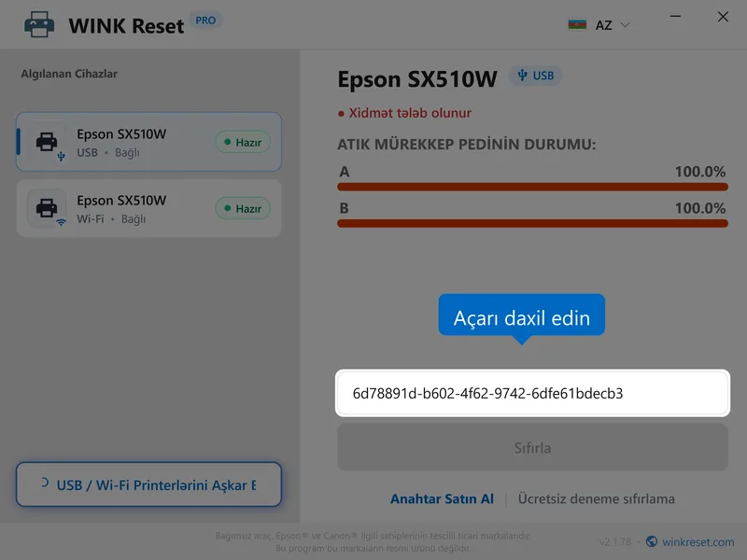This screenshot has width=747, height=560.
Task: Expand the language chevron arrow
Action: 625,25
